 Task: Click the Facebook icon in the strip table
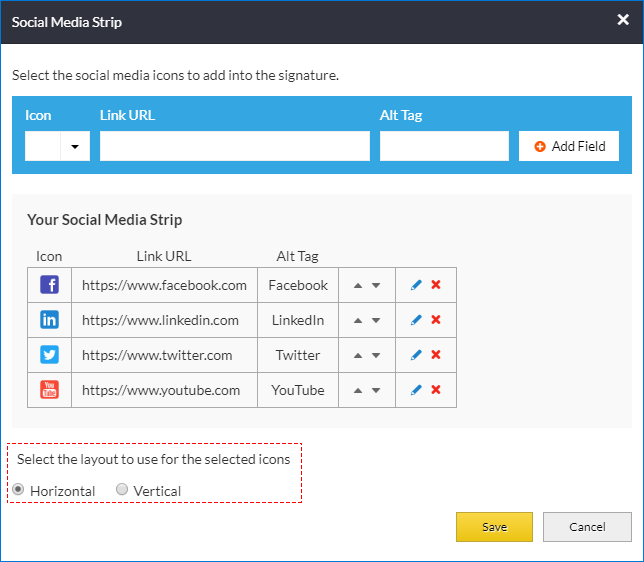[49, 285]
